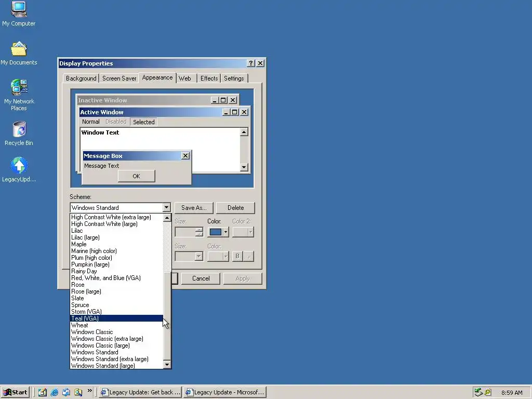
Task: Click the Delete scheme button
Action: (235, 208)
